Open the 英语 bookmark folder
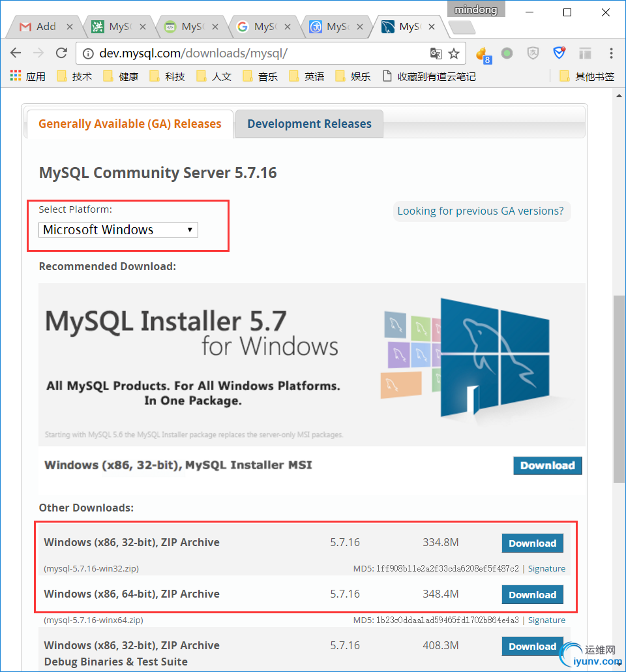Screen dimensions: 626x672 click(306, 77)
